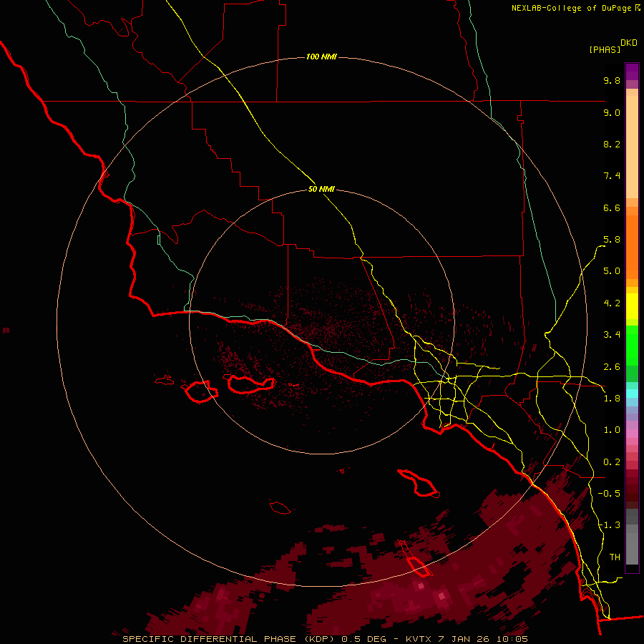The height and width of the screenshot is (644, 644).
Task: Click the 9.0 color scale value
Action: (612, 112)
